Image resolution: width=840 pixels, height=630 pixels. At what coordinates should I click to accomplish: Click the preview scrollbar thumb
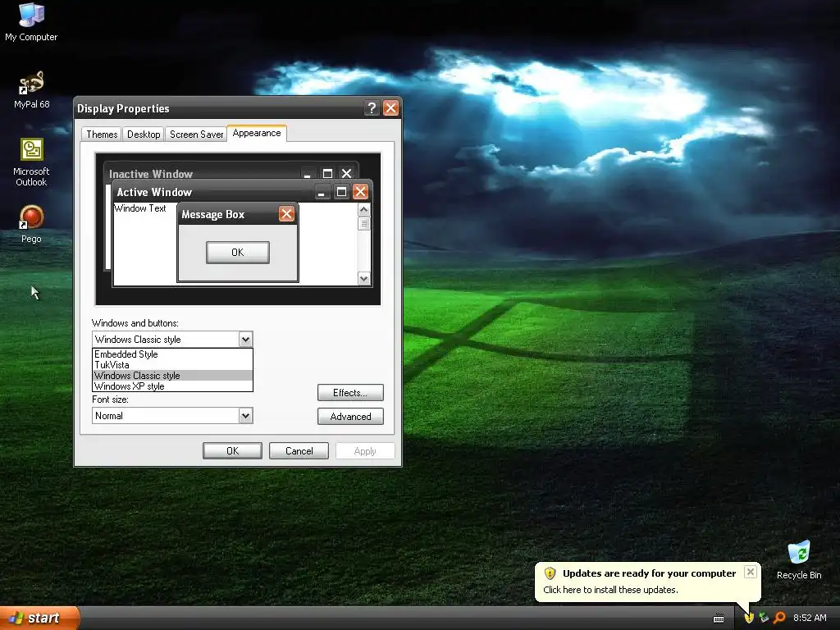pyautogui.click(x=363, y=223)
